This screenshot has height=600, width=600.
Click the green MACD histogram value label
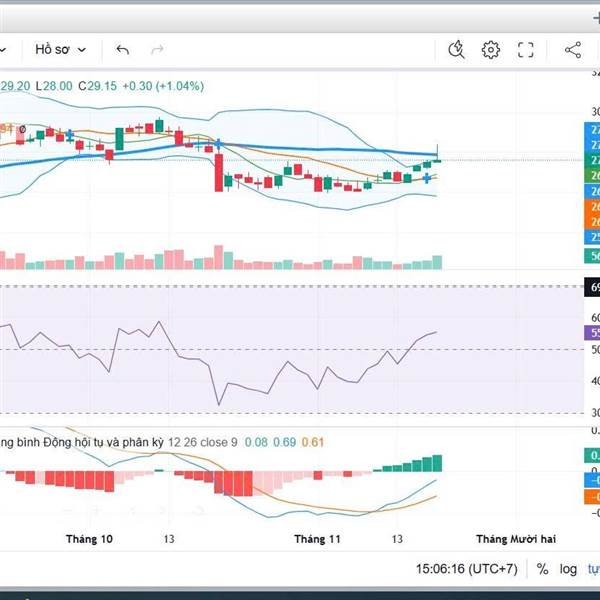tap(592, 455)
